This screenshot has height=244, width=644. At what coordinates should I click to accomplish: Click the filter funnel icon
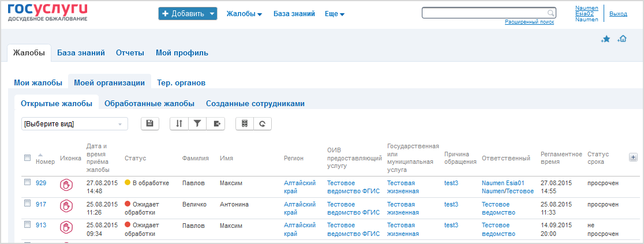[x=197, y=123]
